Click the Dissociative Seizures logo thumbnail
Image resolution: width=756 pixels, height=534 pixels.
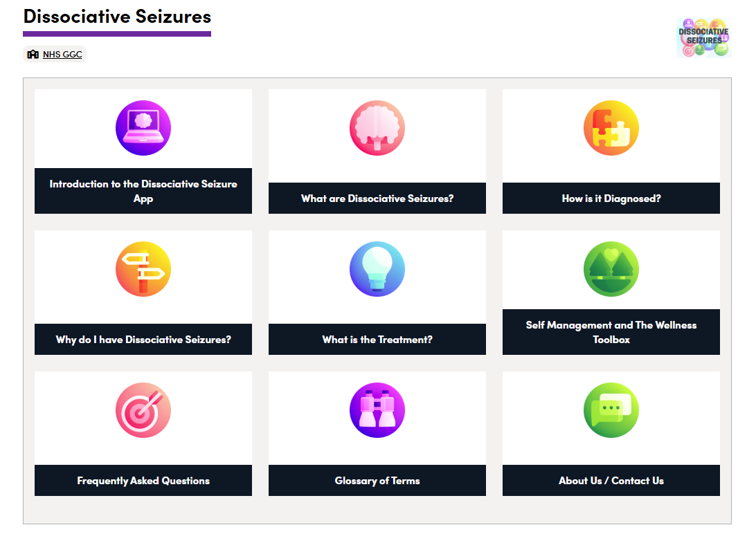(703, 37)
